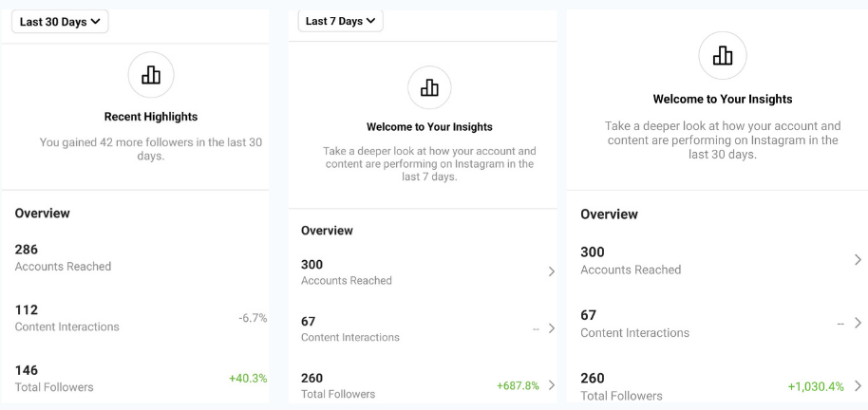Open the Last 7 Days dropdown
Screen dimensions: 868x410
click(x=340, y=21)
